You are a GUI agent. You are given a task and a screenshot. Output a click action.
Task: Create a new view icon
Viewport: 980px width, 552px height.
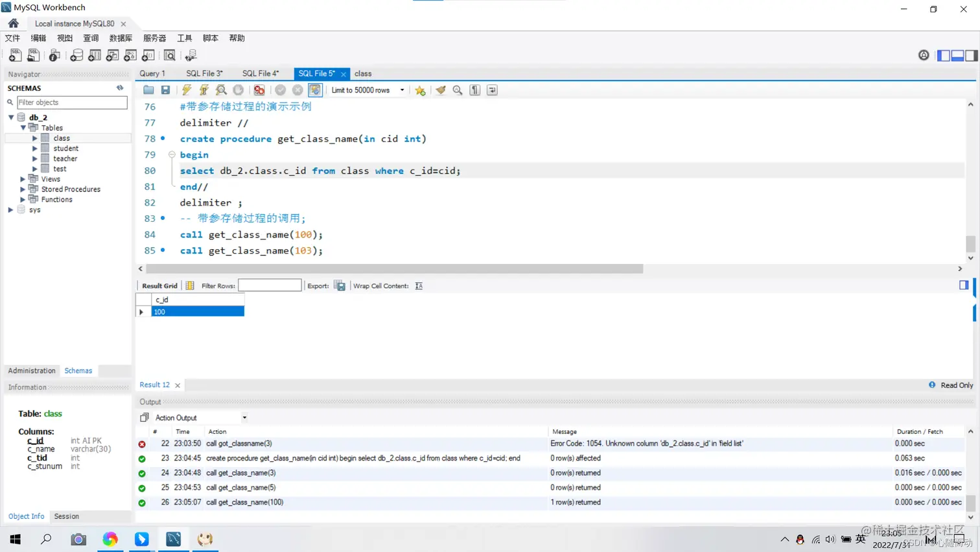[112, 56]
